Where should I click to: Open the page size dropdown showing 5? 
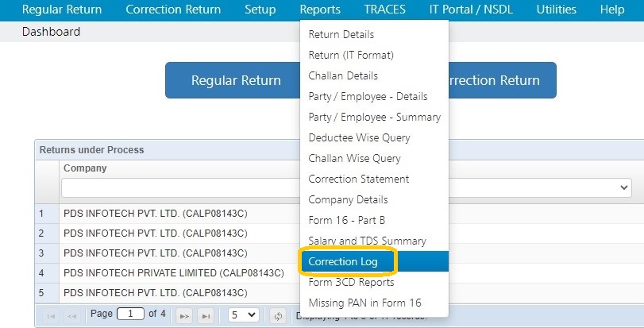click(244, 314)
